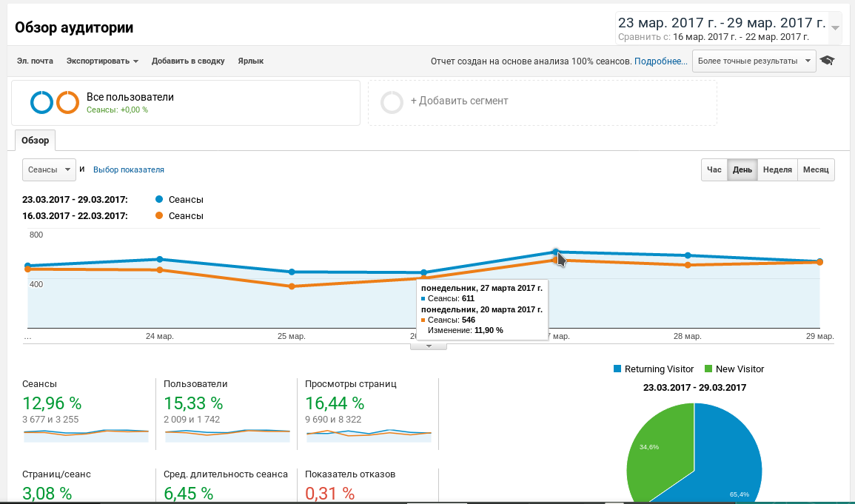Screen dimensions: 855x504
Task: Click the blue data point at 28 мар.
Action: pyautogui.click(x=688, y=255)
